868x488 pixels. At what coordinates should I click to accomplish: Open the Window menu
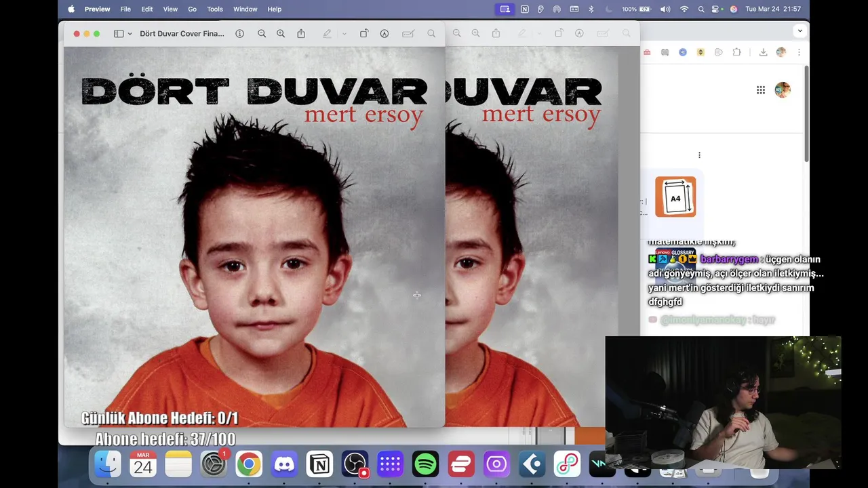(245, 9)
